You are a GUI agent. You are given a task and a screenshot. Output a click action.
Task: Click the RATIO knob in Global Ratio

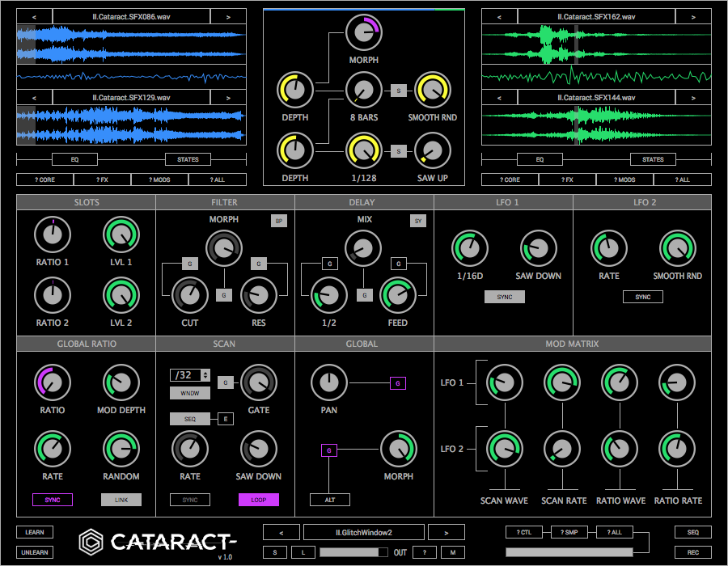52,382
